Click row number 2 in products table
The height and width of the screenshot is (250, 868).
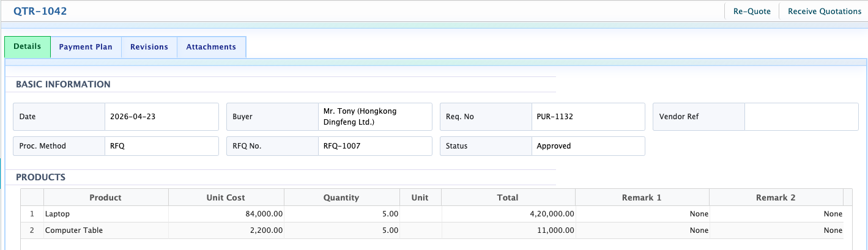(x=32, y=230)
